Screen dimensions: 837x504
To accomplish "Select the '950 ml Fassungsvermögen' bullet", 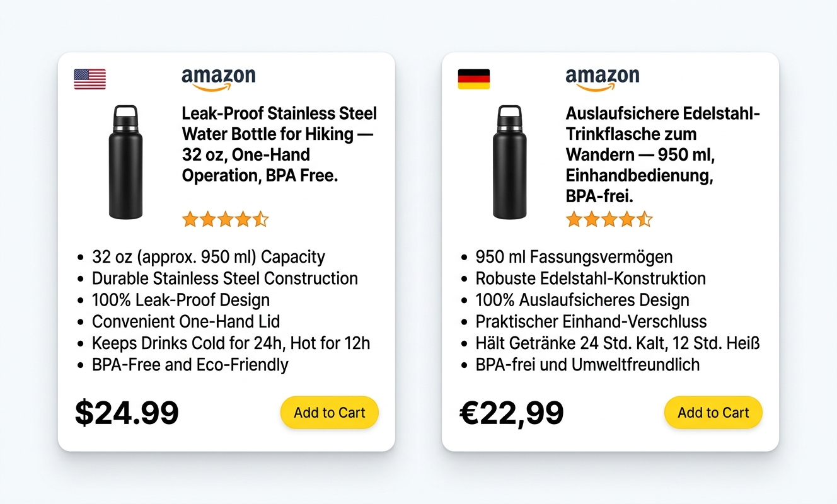I will 574,257.
